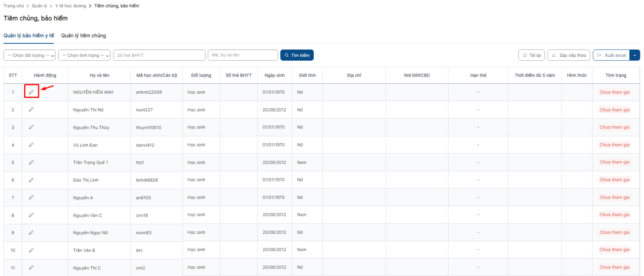Screen dimensions: 644x276
Task: Open Y tế học đường breadcrumb
Action: 71,6
